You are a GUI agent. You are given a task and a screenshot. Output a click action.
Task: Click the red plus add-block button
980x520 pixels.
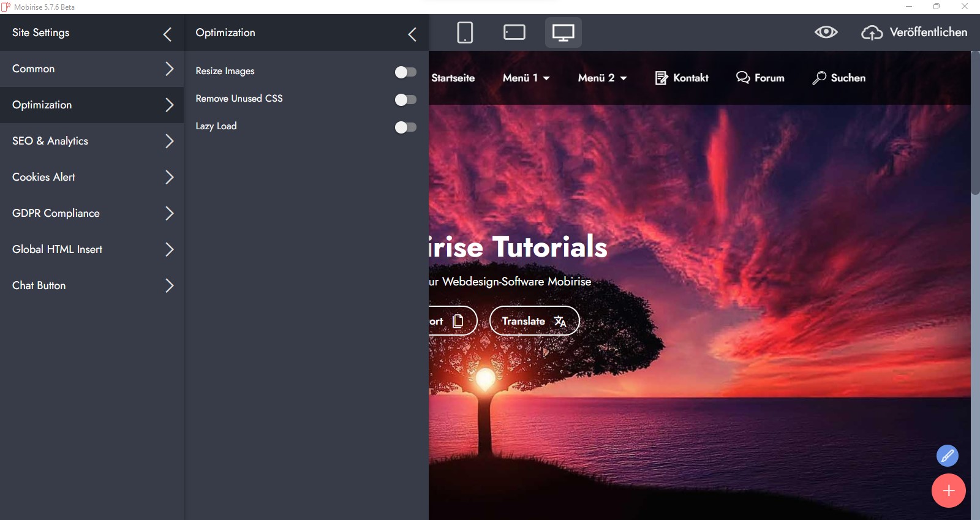pyautogui.click(x=948, y=491)
